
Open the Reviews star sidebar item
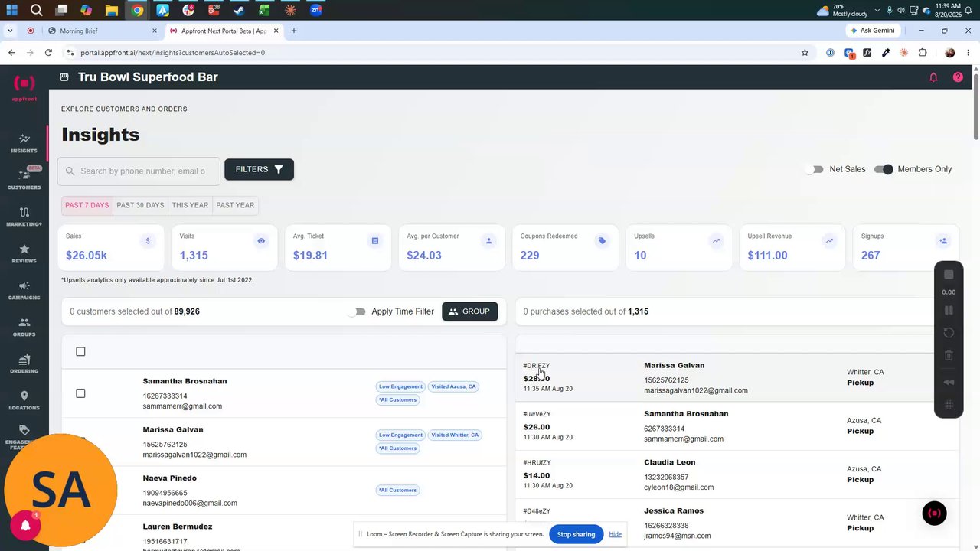24,253
